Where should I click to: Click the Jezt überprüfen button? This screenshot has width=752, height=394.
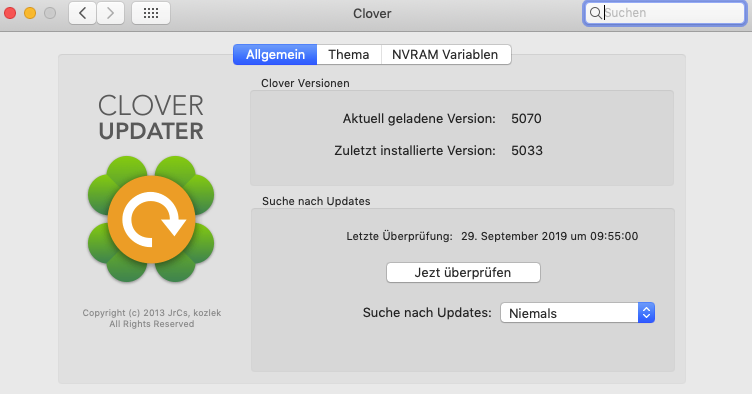(x=463, y=273)
